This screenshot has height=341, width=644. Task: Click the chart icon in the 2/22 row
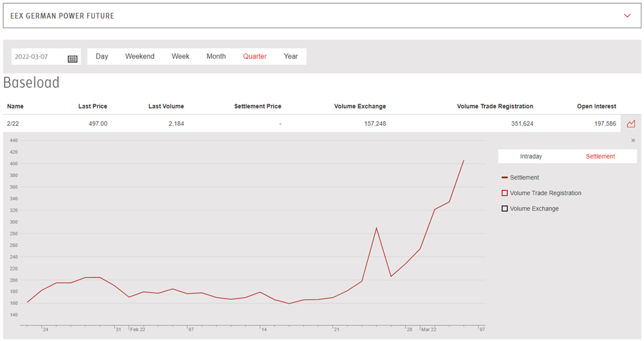(x=630, y=124)
